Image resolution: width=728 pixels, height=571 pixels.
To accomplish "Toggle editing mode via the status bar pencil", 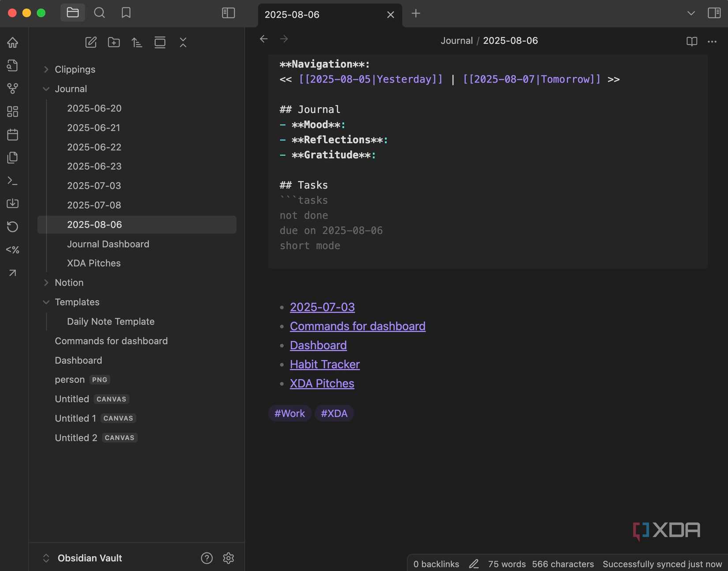I will tap(474, 564).
